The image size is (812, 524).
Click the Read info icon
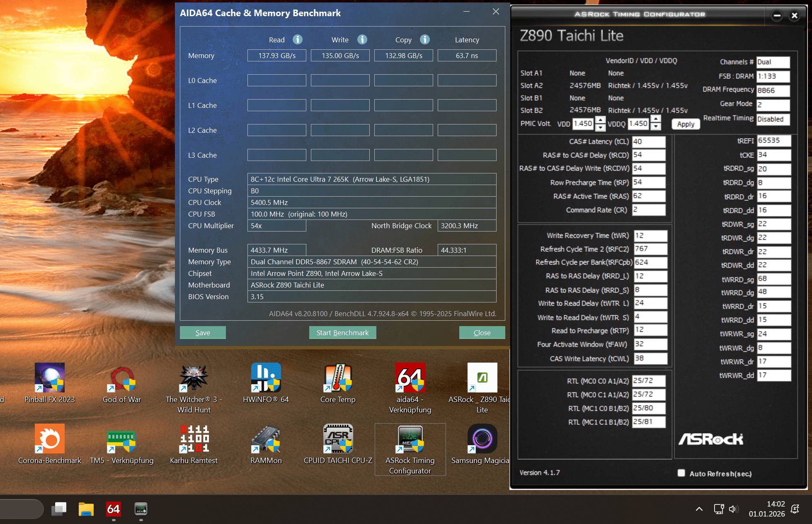(298, 39)
